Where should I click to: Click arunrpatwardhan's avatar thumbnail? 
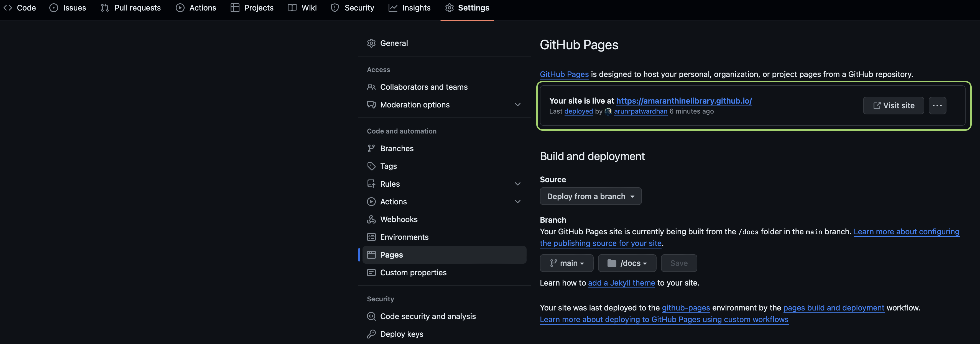pos(608,111)
